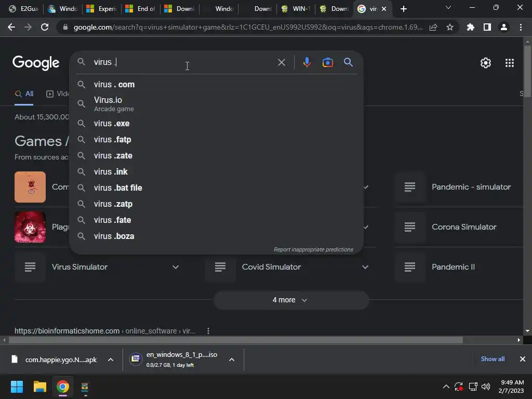Reload the current page
The image size is (532, 399).
pyautogui.click(x=45, y=27)
